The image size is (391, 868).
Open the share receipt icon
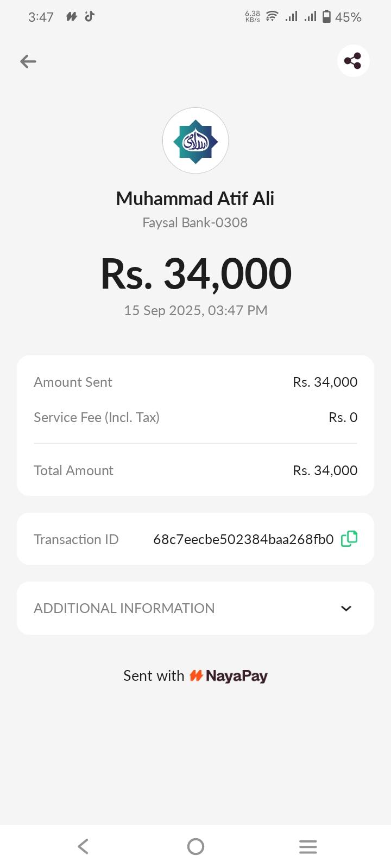(353, 61)
